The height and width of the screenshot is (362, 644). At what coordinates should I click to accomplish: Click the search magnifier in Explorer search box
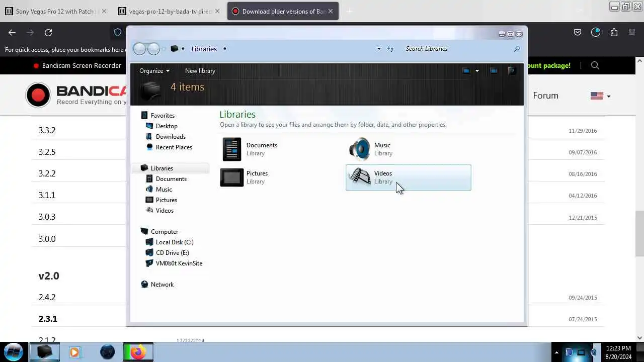[x=517, y=49]
